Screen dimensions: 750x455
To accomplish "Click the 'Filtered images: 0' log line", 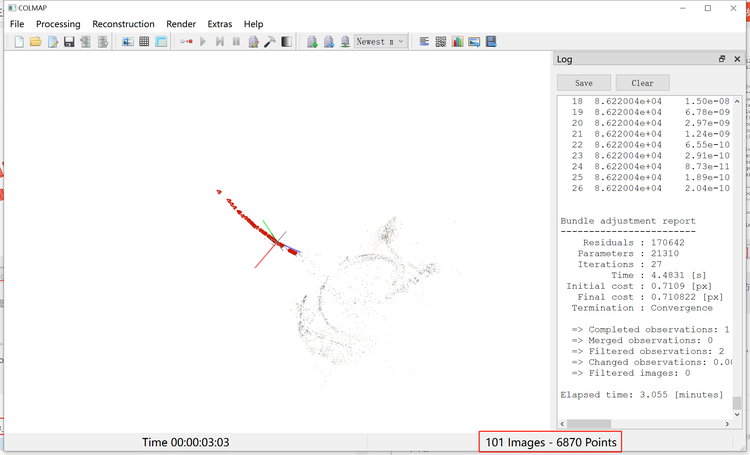I will tap(631, 373).
